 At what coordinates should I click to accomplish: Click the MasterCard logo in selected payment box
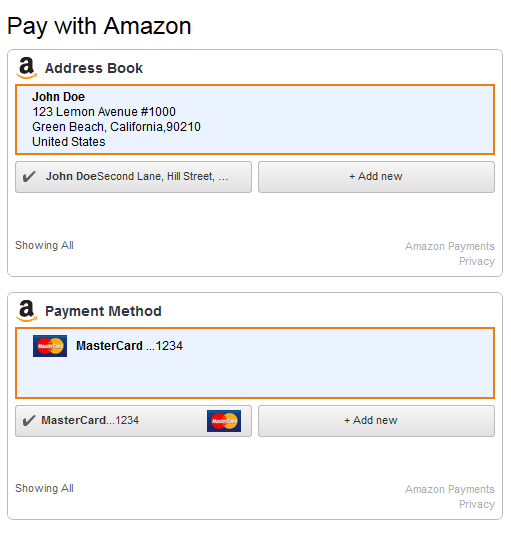(x=50, y=346)
